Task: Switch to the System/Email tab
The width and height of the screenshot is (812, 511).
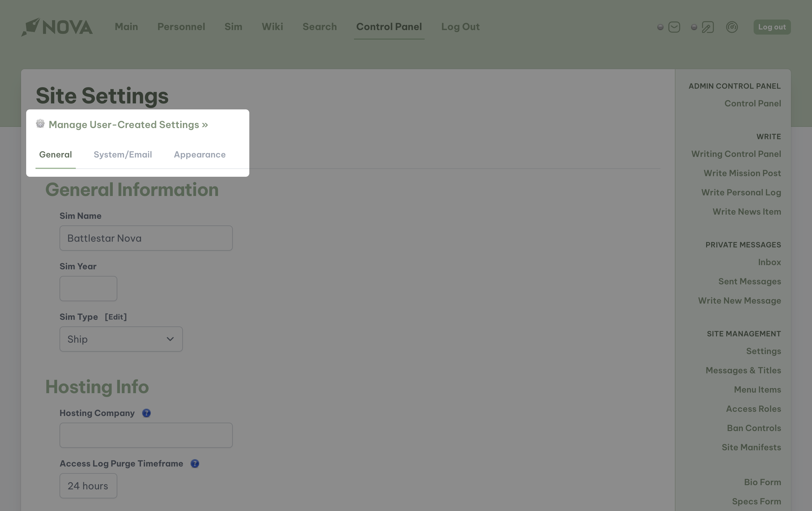Action: pos(123,155)
